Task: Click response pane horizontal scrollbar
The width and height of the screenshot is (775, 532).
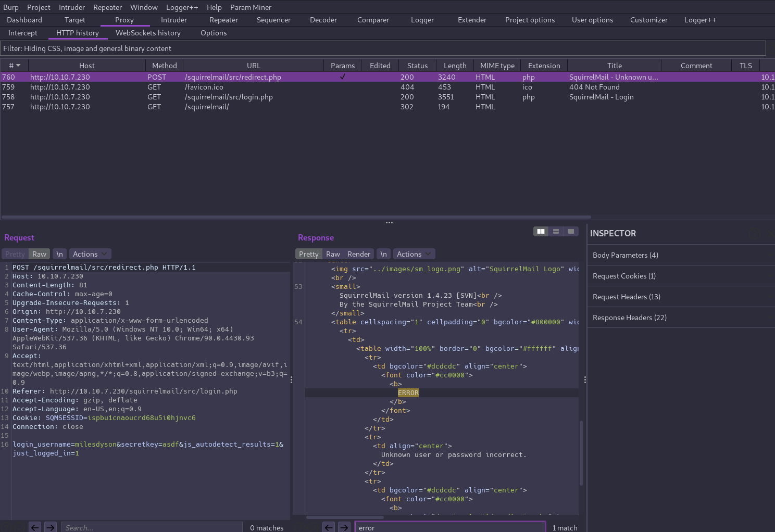Action: tap(345, 517)
